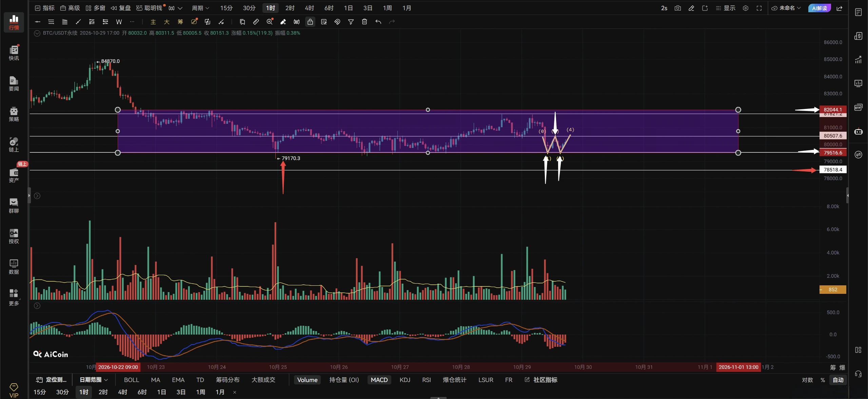The height and width of the screenshot is (399, 868).
Task: Toggle the MACD indicator
Action: coord(379,380)
